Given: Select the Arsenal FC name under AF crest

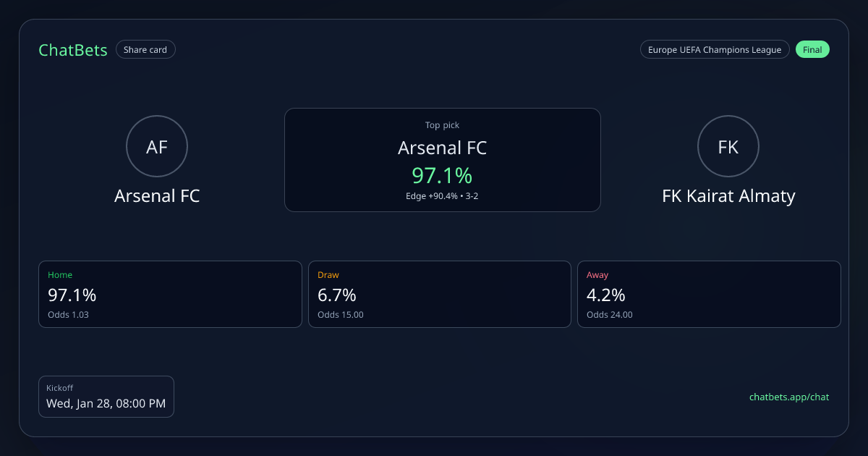Looking at the screenshot, I should coord(157,196).
